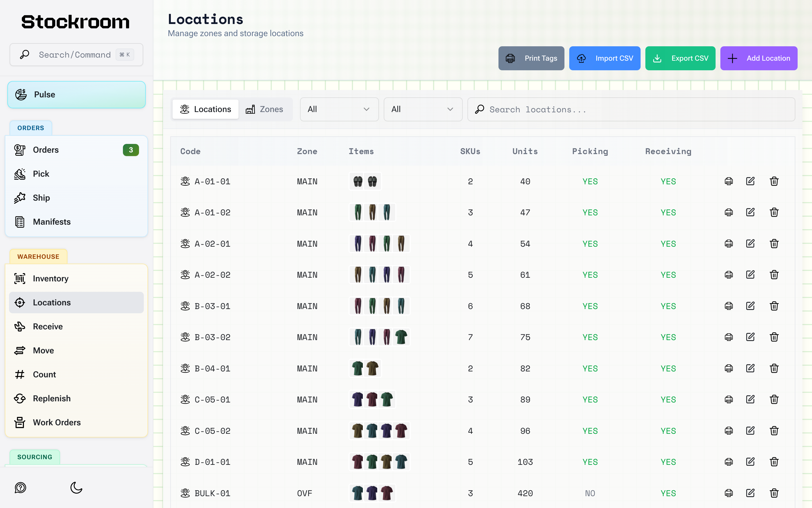Image resolution: width=812 pixels, height=508 pixels.
Task: Edit location A-02-02
Action: coord(750,275)
